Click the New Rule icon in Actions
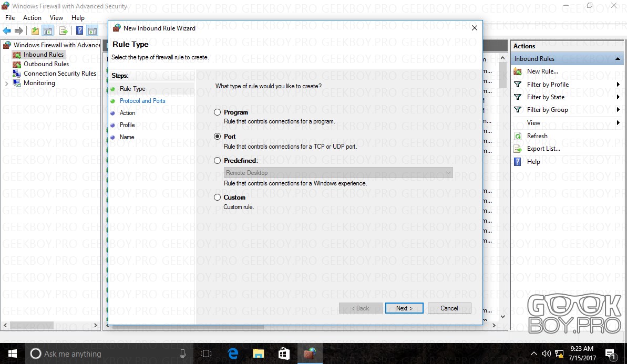 [x=518, y=71]
